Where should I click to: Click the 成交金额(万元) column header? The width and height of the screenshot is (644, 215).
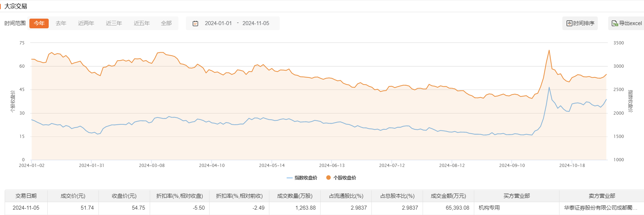pyautogui.click(x=448, y=196)
